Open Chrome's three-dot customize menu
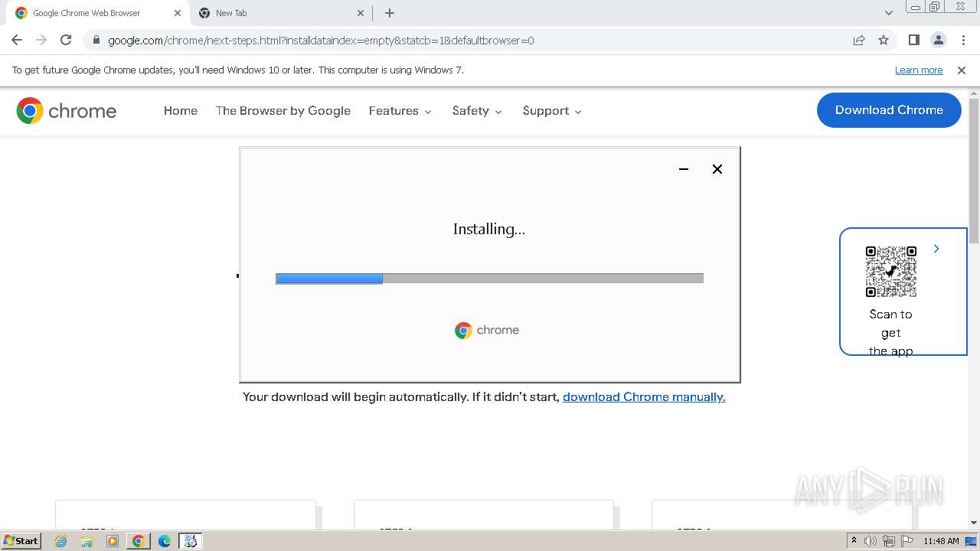Screen dimensions: 980x551 (963, 40)
